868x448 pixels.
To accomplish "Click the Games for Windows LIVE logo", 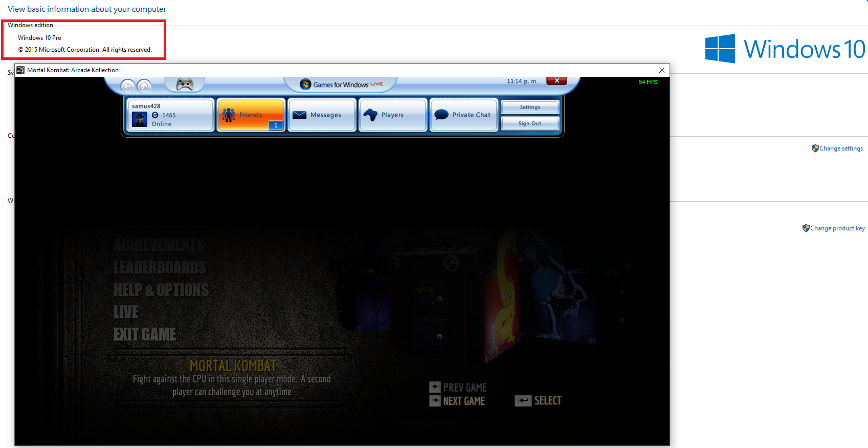I will [342, 84].
